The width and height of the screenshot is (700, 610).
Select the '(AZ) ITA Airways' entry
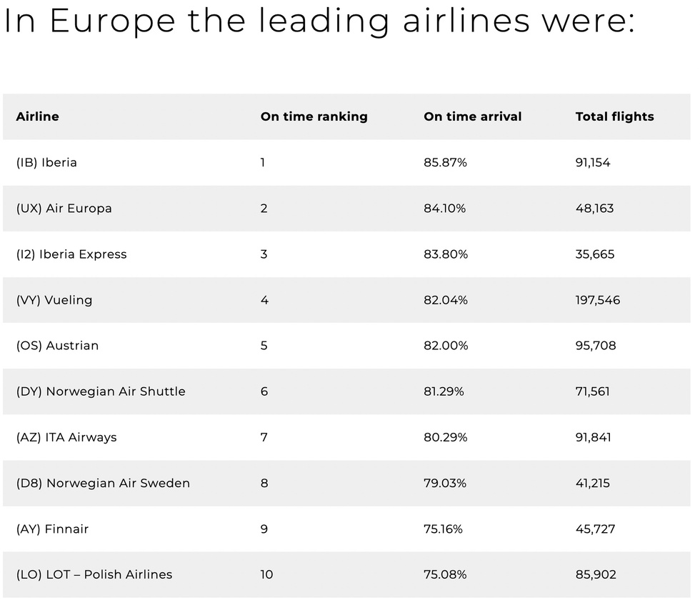click(x=66, y=437)
